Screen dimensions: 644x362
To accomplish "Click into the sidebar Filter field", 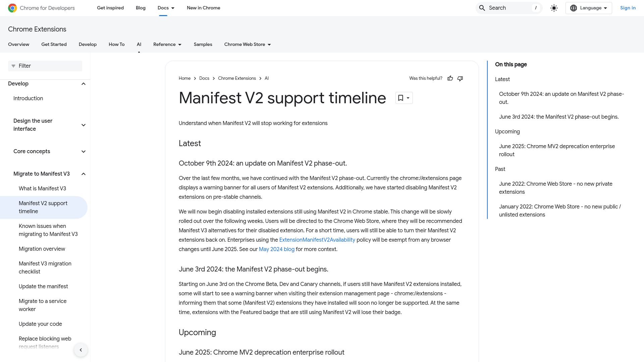I will coord(45,66).
